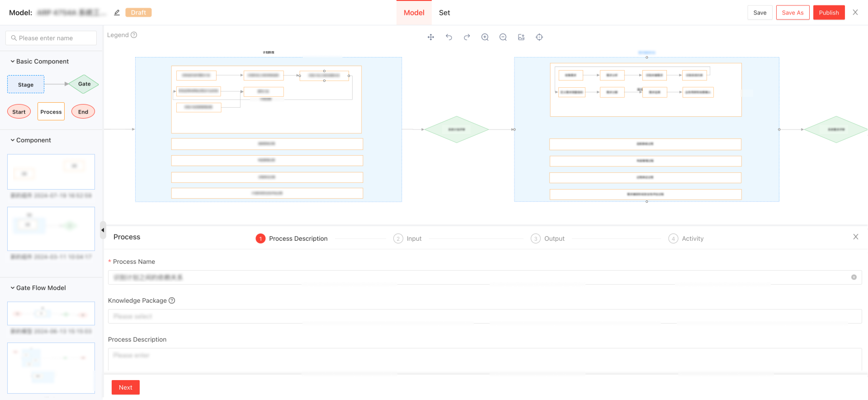
Task: Click the pencil edit icon beside model name
Action: pyautogui.click(x=117, y=13)
